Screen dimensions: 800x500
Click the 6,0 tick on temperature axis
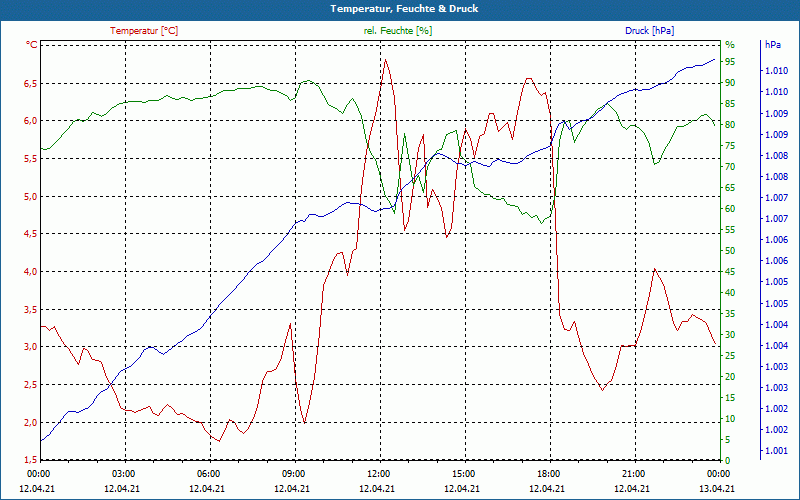(31, 121)
